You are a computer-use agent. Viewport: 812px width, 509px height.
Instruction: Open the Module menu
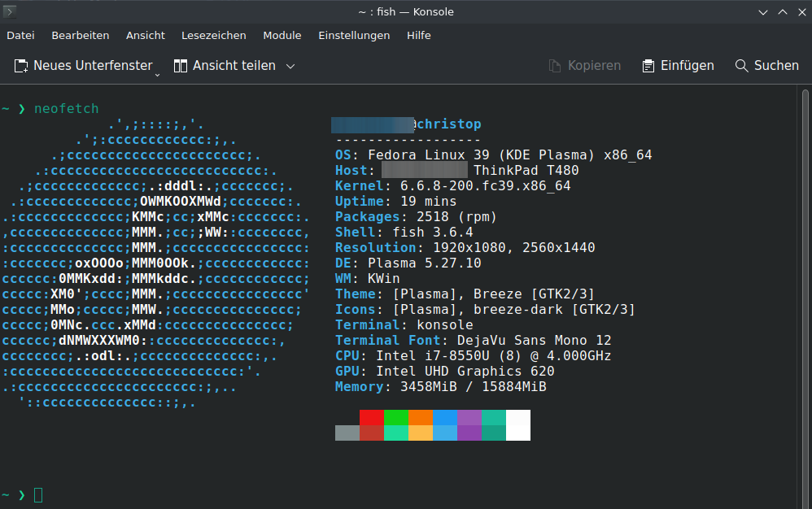coord(282,36)
